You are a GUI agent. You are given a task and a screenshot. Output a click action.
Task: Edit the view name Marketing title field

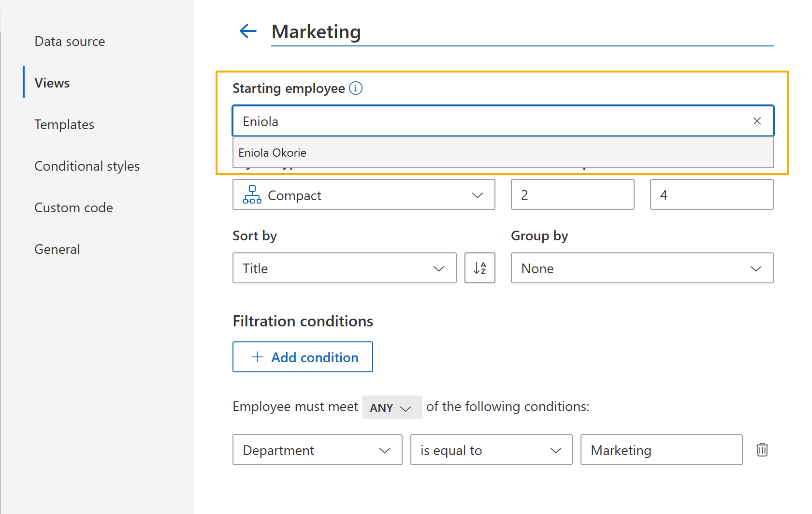tap(522, 32)
